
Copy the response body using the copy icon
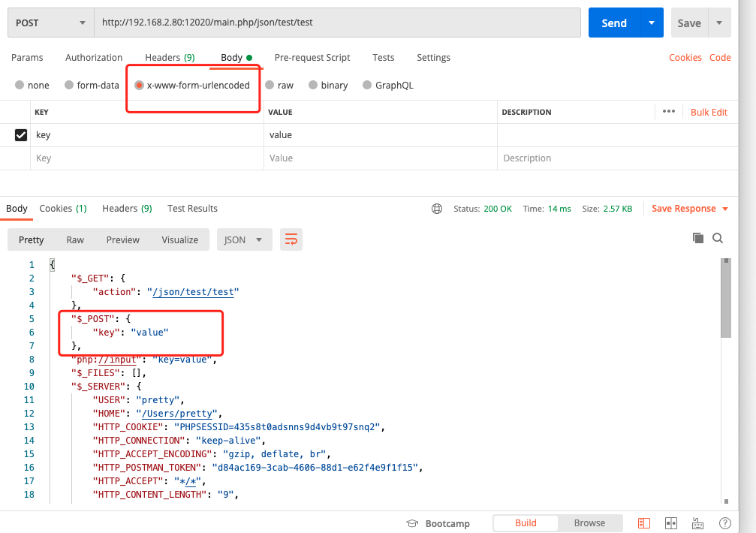698,237
